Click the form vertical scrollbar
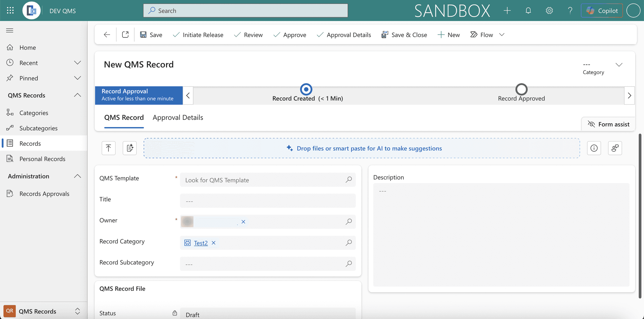The width and height of the screenshot is (644, 319). click(x=640, y=216)
